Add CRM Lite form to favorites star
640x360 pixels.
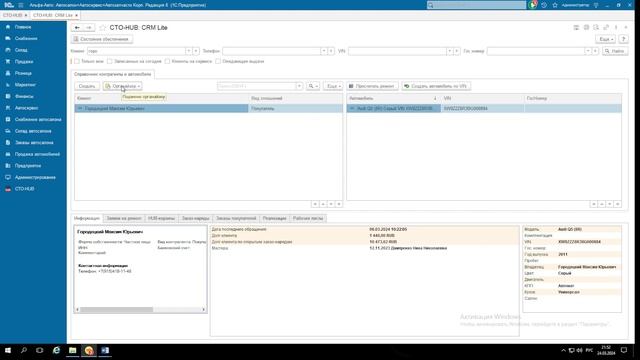102,28
